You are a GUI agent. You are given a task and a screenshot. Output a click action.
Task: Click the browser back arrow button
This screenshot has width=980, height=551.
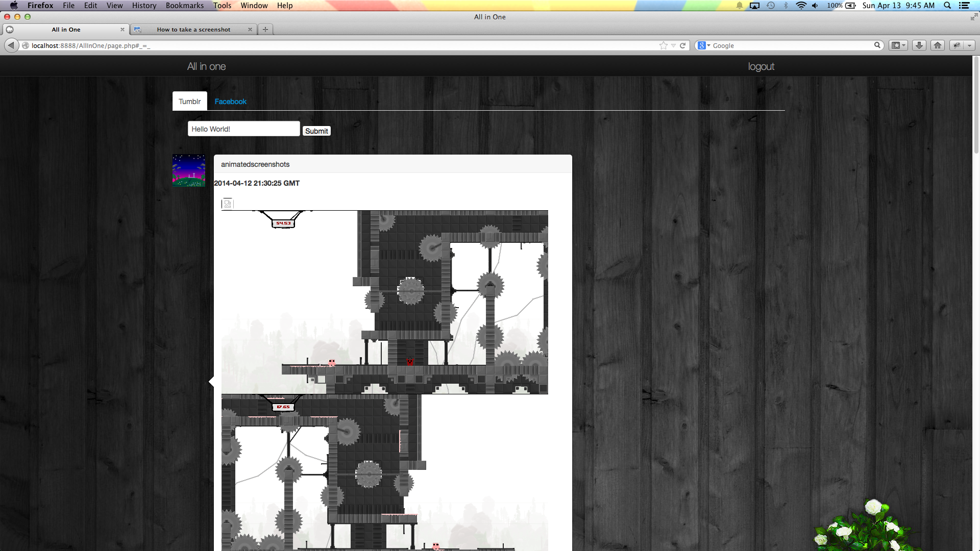click(x=11, y=45)
